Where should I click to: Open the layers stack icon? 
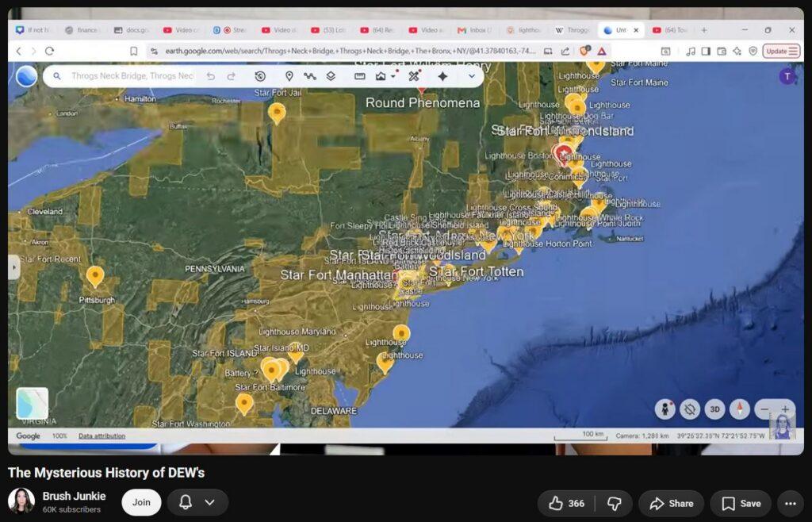[331, 76]
